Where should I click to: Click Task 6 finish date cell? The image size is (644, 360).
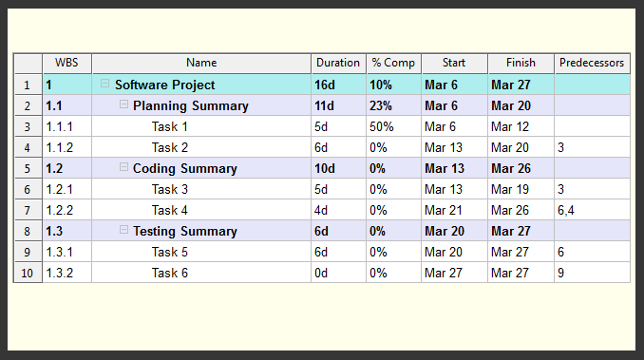521,273
